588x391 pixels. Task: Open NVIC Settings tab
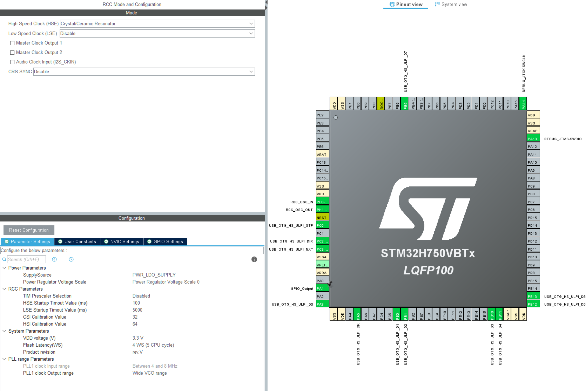(x=122, y=242)
